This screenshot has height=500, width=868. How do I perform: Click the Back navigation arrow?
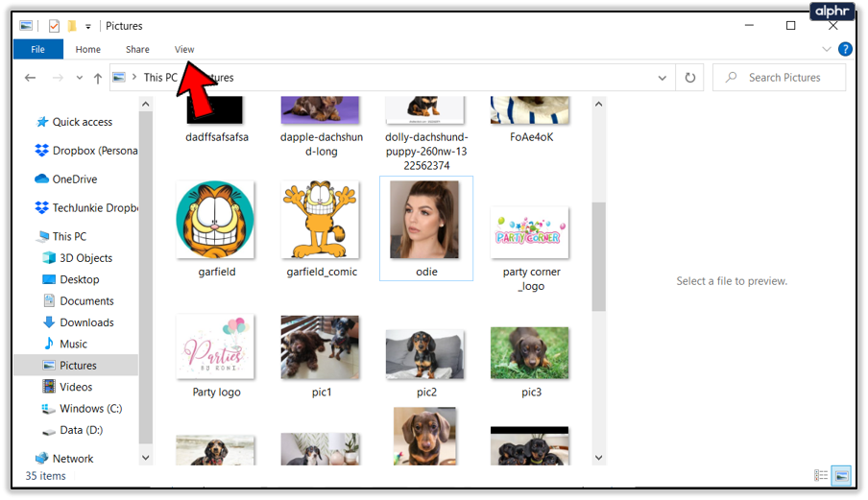click(31, 78)
